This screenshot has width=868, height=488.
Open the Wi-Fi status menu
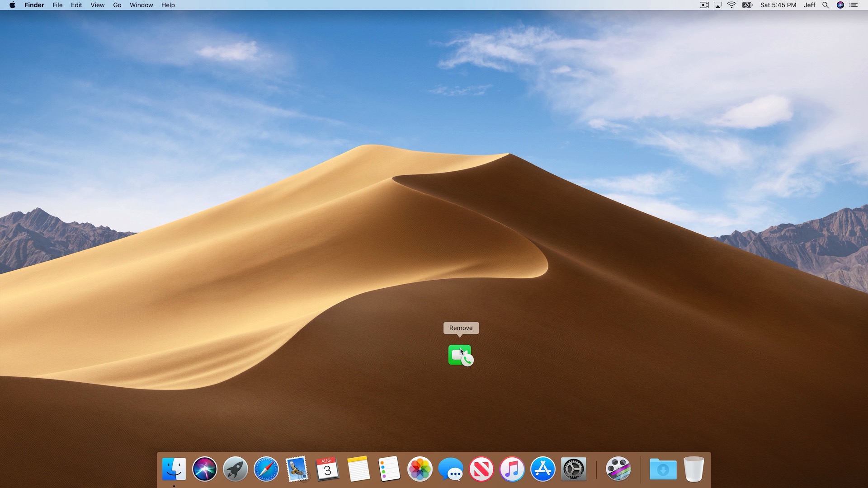coord(732,5)
